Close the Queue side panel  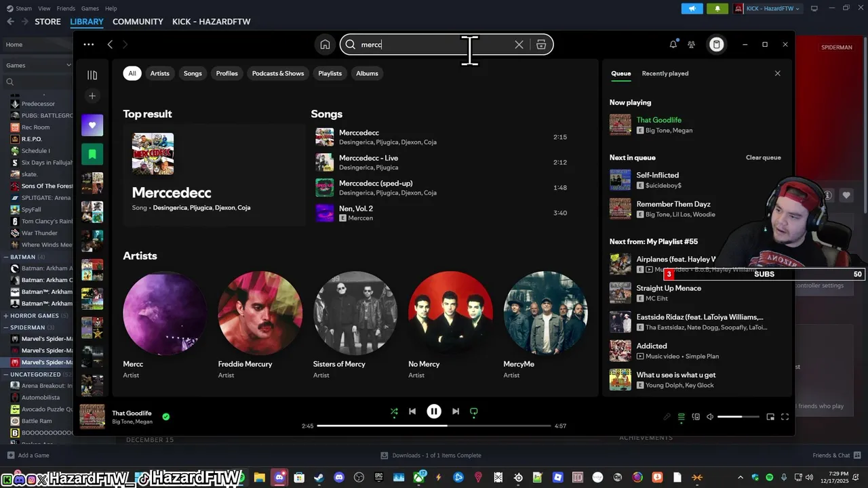point(778,73)
